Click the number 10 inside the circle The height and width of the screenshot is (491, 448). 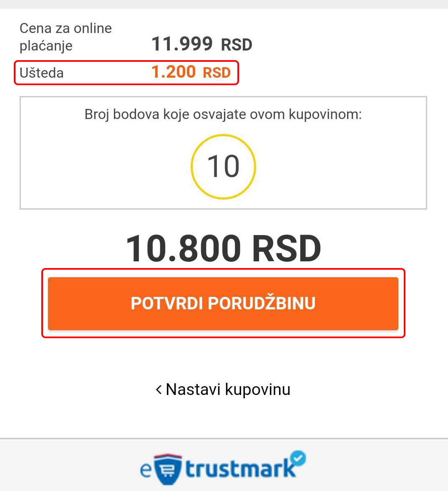click(x=223, y=167)
